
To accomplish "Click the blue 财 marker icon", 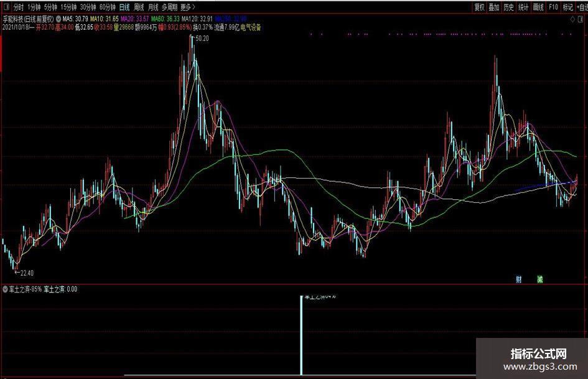I will tap(519, 279).
